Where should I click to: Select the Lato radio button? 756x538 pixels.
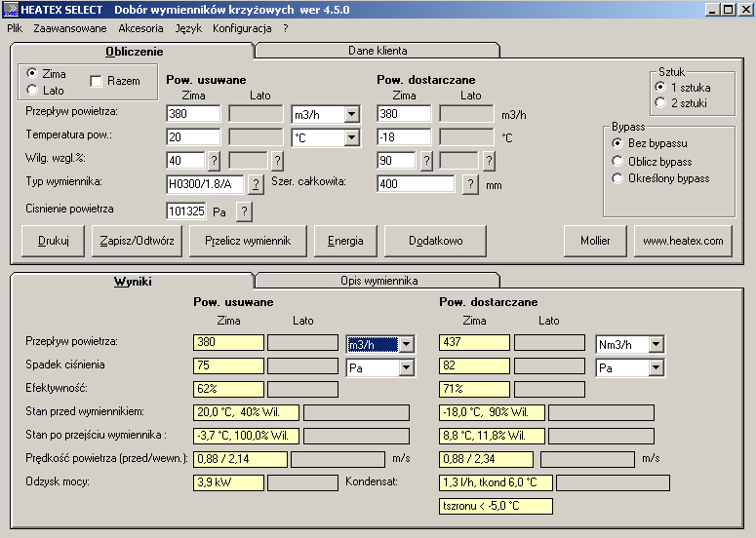point(32,91)
